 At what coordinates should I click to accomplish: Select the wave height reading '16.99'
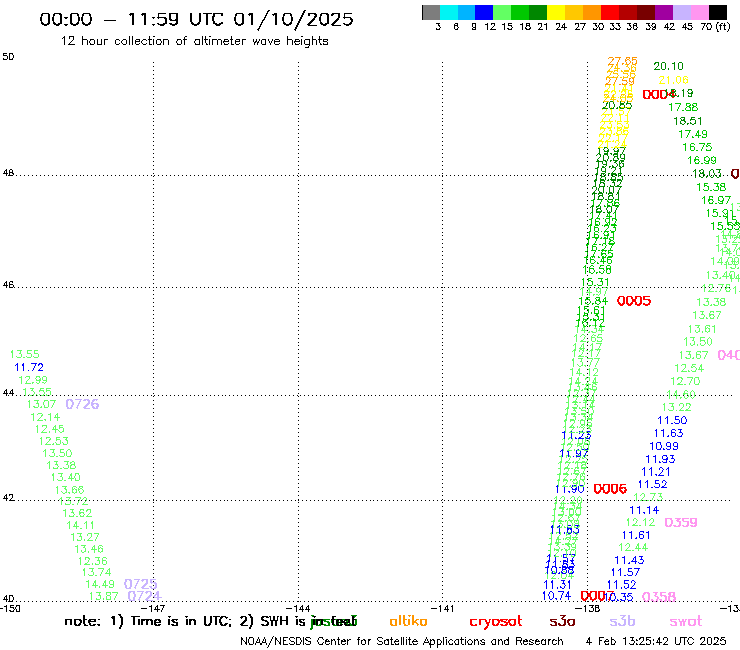pos(702,160)
